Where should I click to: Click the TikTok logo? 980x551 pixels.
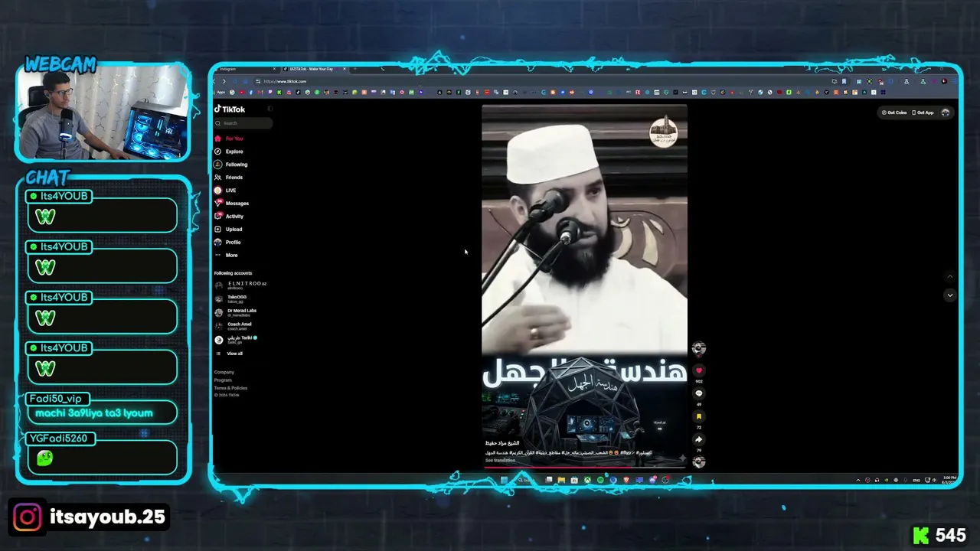pyautogui.click(x=230, y=109)
